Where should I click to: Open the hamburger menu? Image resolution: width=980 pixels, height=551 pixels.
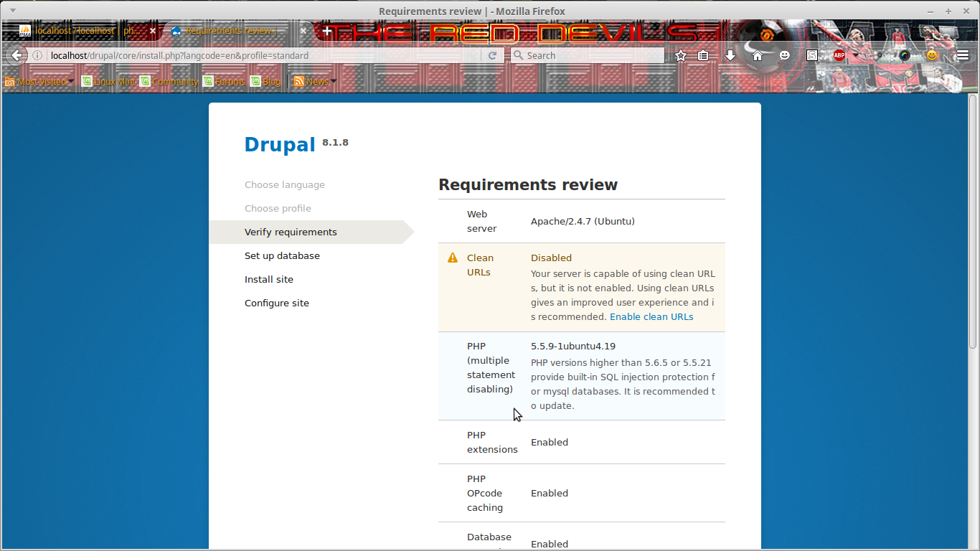961,55
